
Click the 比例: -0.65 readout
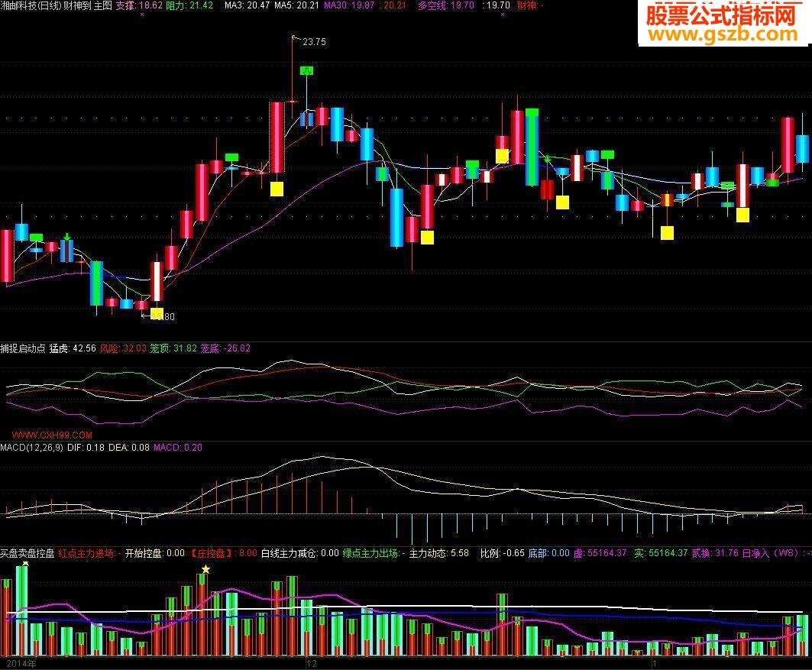click(503, 553)
